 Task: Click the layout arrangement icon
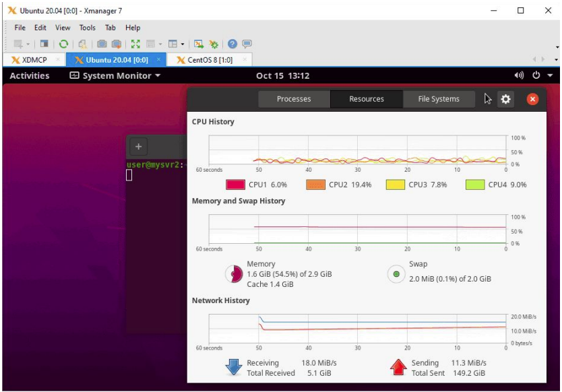point(173,44)
